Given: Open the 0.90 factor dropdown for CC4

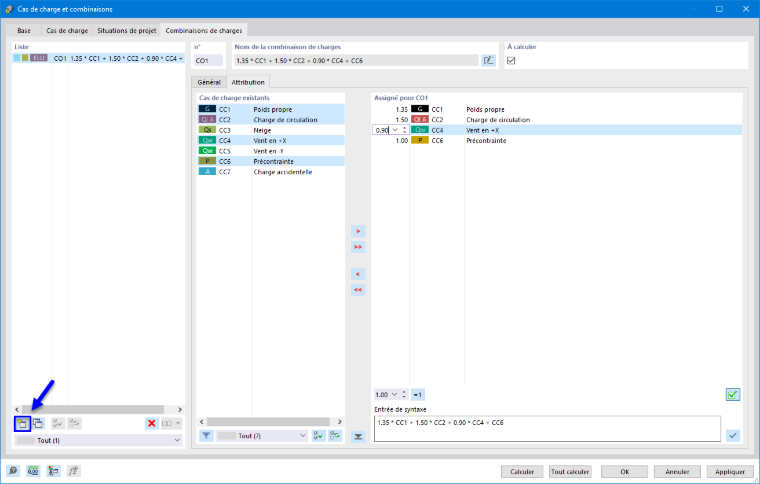Looking at the screenshot, I should click(x=395, y=130).
